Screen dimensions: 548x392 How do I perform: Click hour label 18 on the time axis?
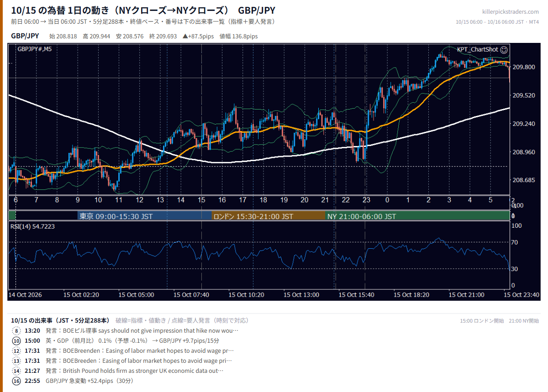point(263,200)
